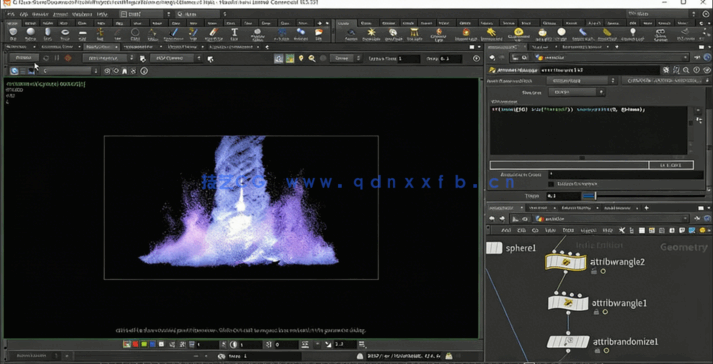Click the network editor scissors tool icon
Screen dimensions: 713x364
tap(622, 230)
